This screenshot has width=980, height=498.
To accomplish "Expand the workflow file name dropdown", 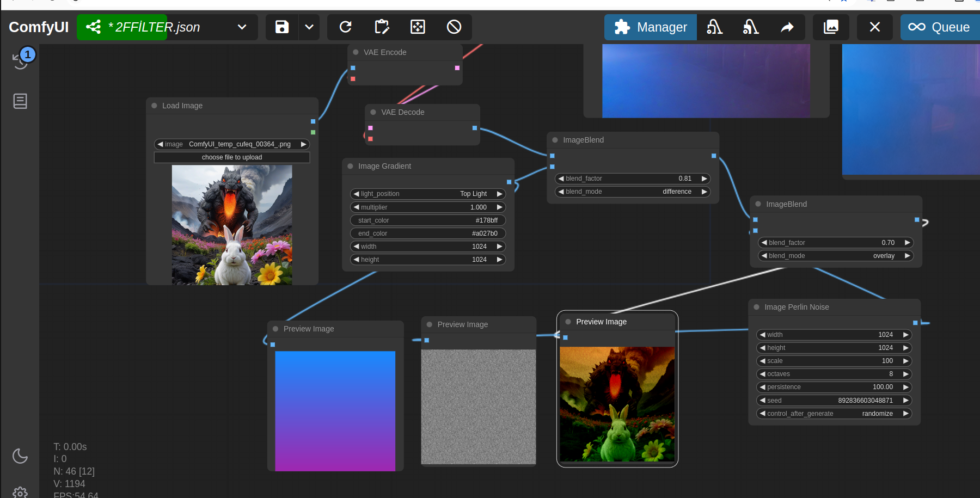I will [242, 27].
